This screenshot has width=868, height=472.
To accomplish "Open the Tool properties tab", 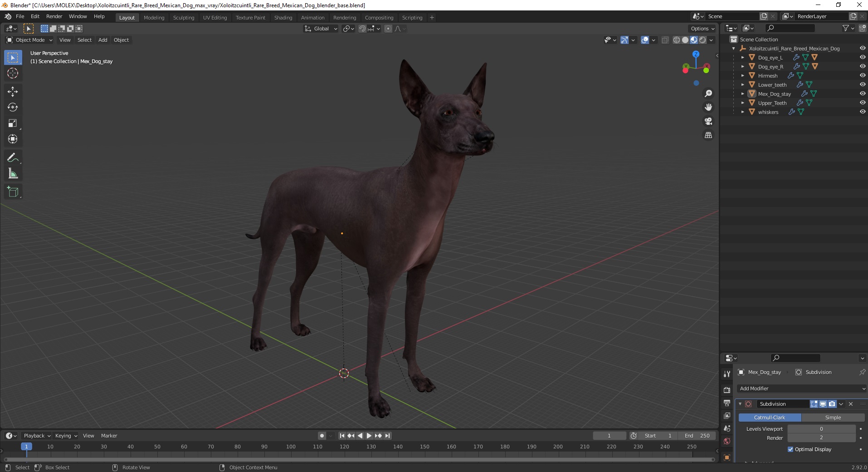I will click(727, 374).
